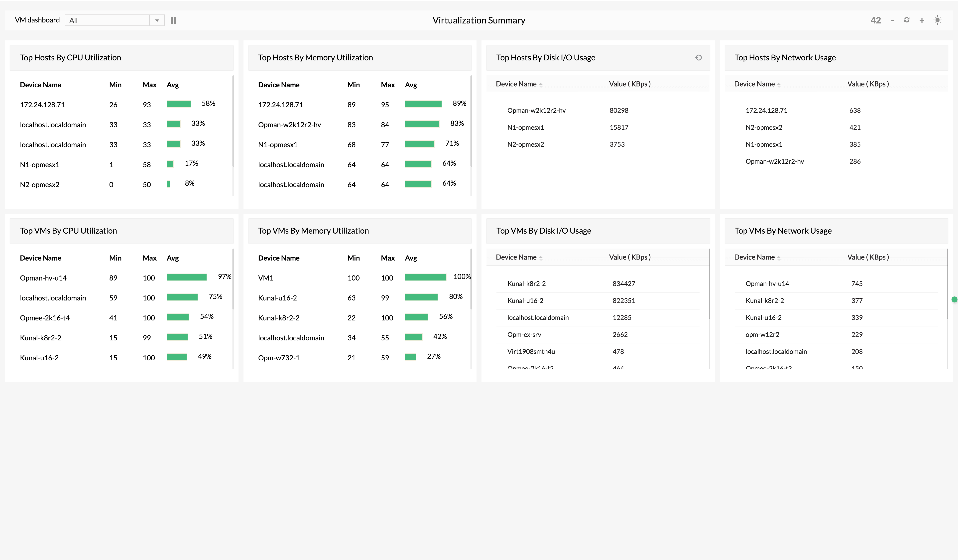958x560 pixels.
Task: Click the minus icon beside the refresh counter
Action: click(x=892, y=20)
